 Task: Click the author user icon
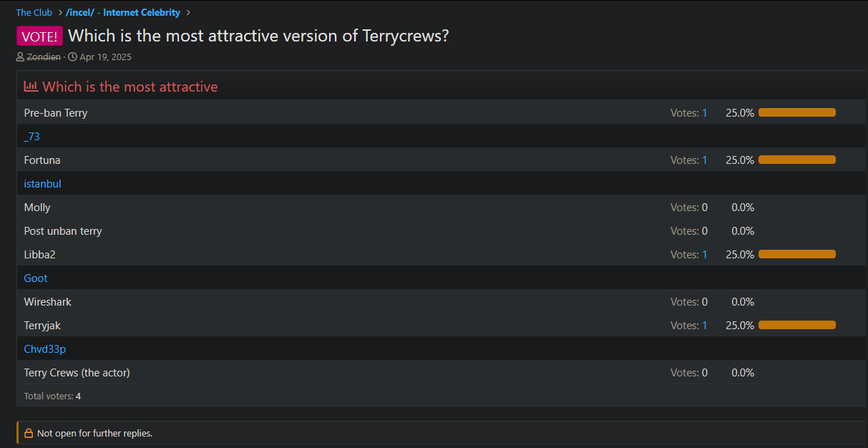pos(20,57)
